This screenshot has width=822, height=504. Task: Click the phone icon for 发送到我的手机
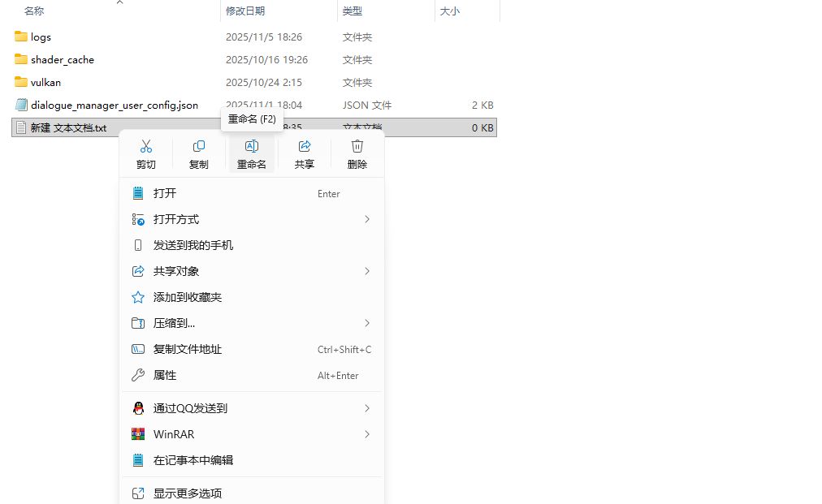pos(138,245)
